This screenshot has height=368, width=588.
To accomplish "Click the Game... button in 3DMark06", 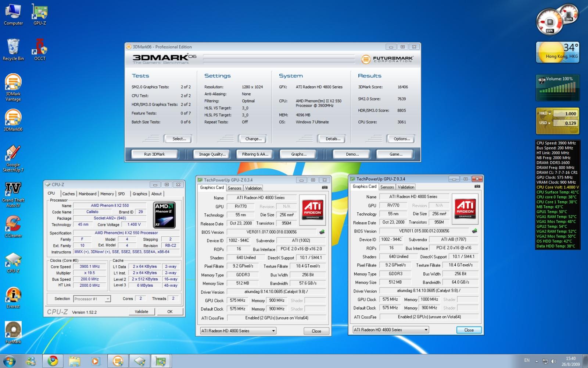I will pos(395,154).
